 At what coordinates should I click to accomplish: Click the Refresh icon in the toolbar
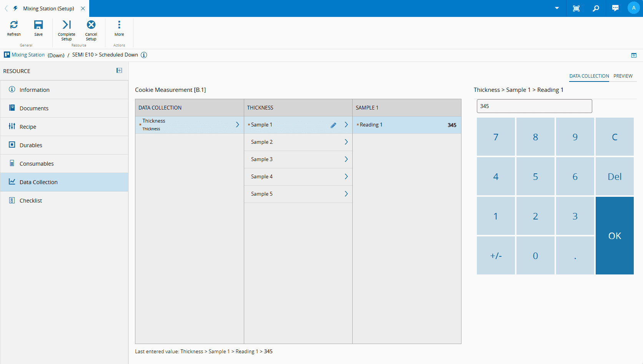tap(14, 25)
